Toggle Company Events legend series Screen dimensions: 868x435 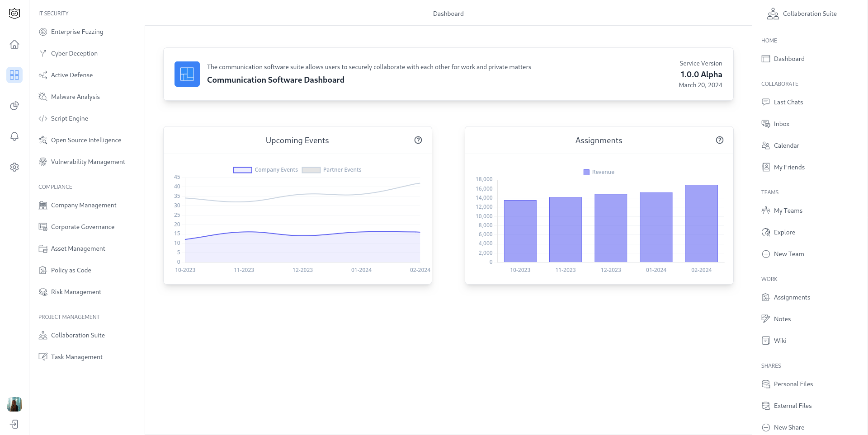(265, 170)
